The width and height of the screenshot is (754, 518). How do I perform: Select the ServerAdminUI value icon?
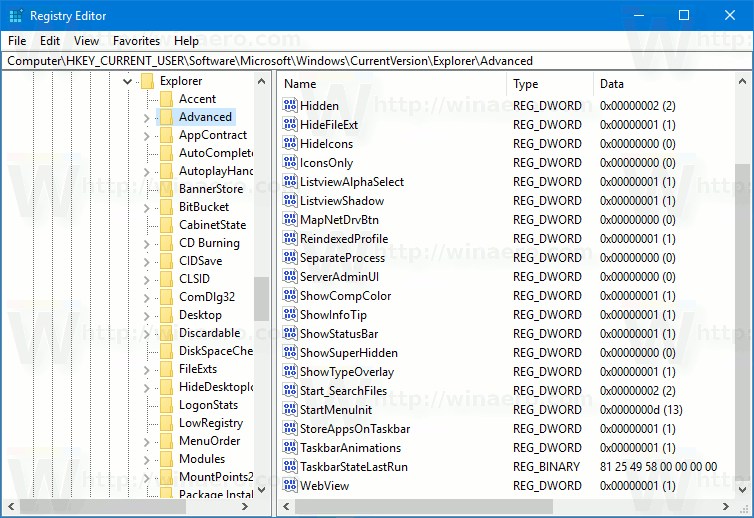point(290,277)
